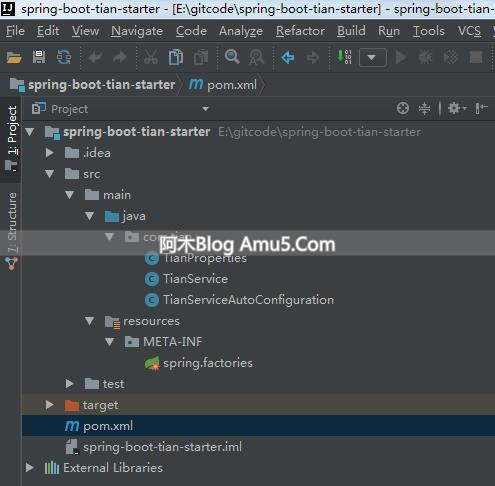Open the Project panel gear settings

tap(457, 108)
